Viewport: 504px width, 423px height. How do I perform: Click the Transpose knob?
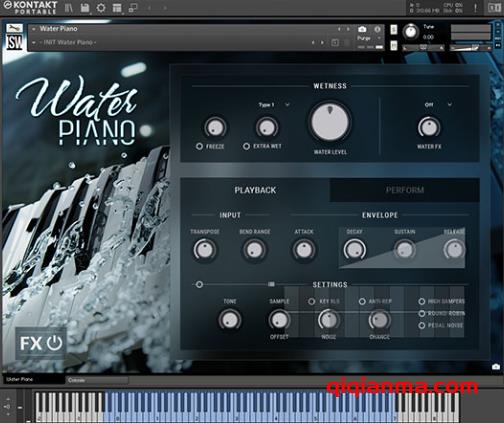[x=204, y=250]
